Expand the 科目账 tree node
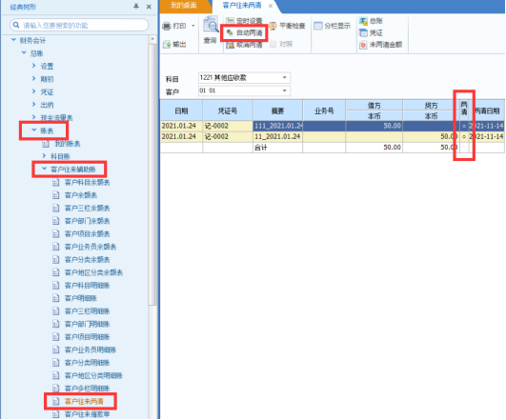506x420 pixels. 44,156
